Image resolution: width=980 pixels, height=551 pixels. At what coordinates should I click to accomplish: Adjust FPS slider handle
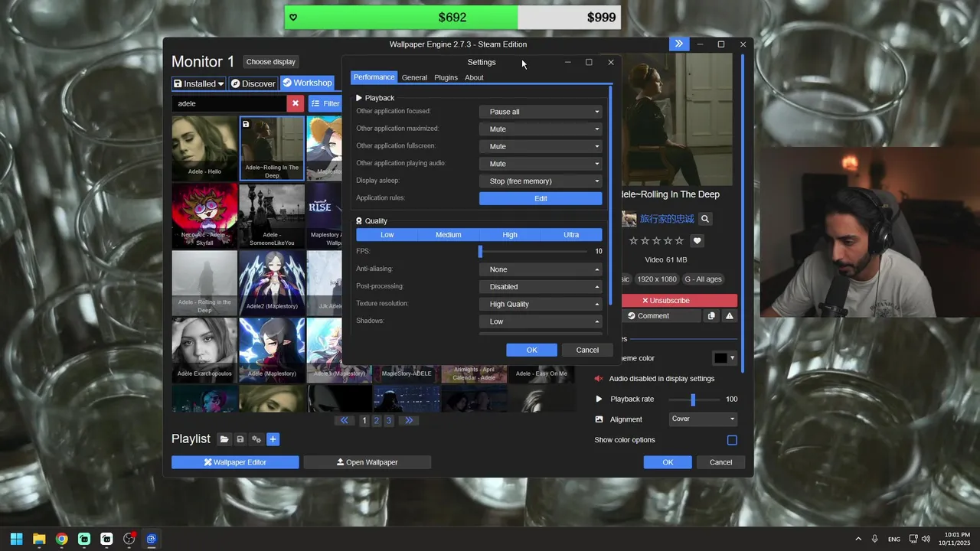point(481,252)
